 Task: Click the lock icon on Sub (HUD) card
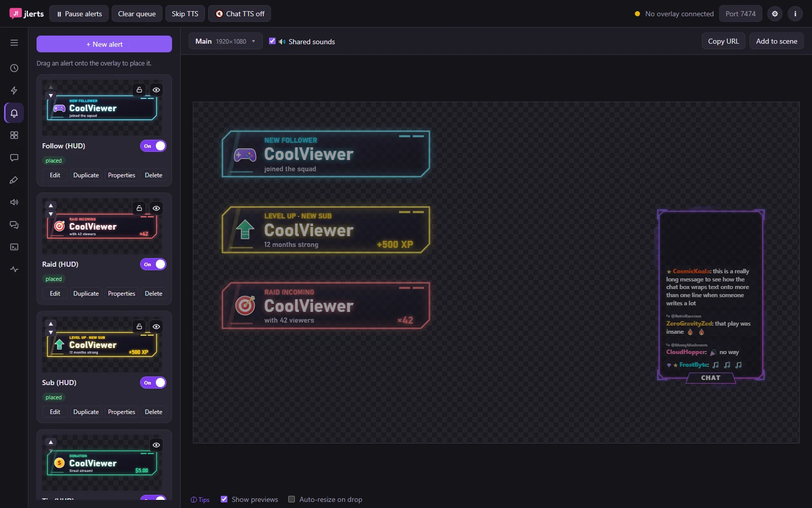tap(139, 327)
